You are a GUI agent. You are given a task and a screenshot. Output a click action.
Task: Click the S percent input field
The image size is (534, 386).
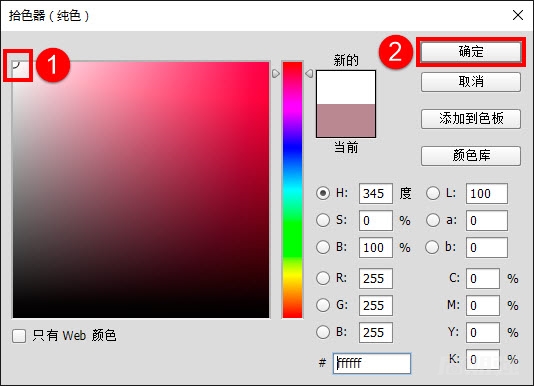coord(376,220)
